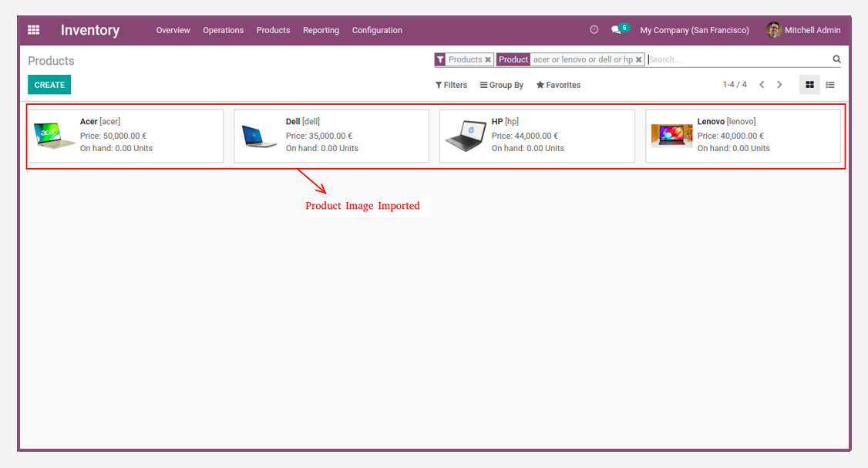Image resolution: width=868 pixels, height=468 pixels.
Task: Click the funnel icon in Products facet
Action: pyautogui.click(x=440, y=60)
